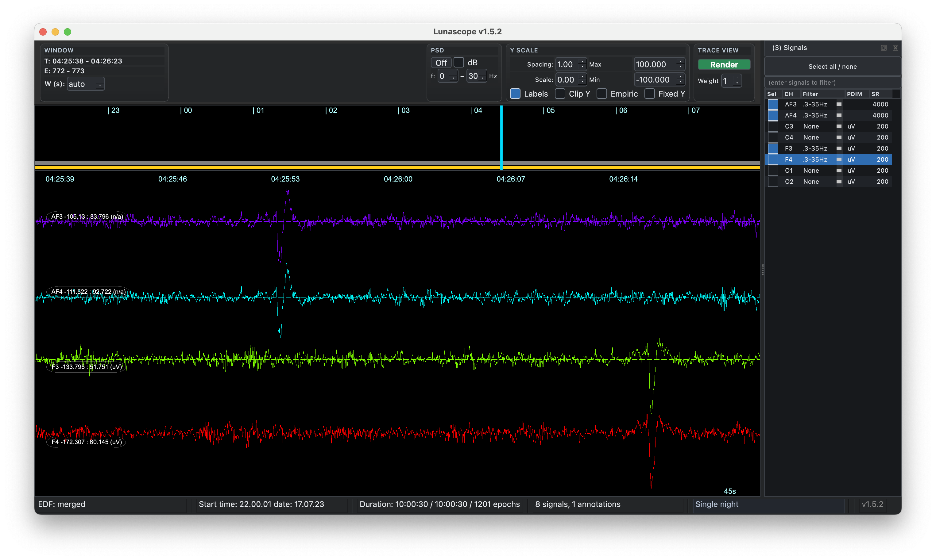The width and height of the screenshot is (936, 560).
Task: Click the C3 row color indicator square
Action: pyautogui.click(x=839, y=126)
